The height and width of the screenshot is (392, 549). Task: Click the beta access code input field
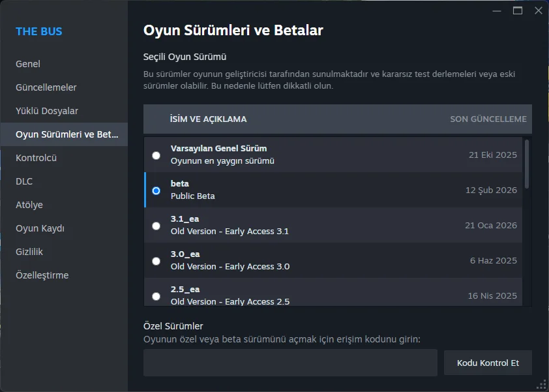click(290, 363)
